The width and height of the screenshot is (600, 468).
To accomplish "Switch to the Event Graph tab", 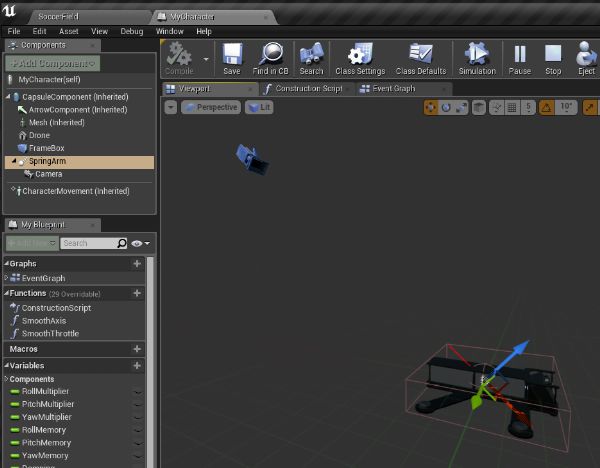I will pyautogui.click(x=393, y=88).
